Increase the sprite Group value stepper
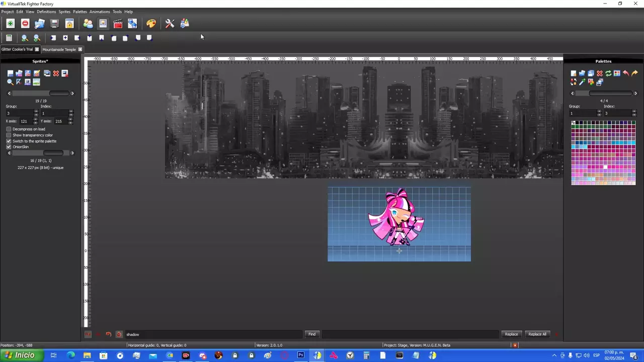The height and width of the screenshot is (362, 644). click(x=36, y=112)
